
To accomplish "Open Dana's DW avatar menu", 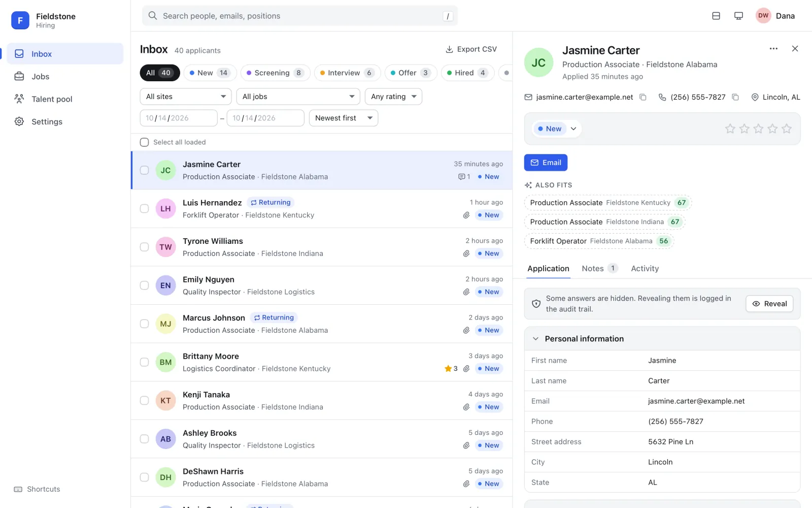I will [x=763, y=16].
